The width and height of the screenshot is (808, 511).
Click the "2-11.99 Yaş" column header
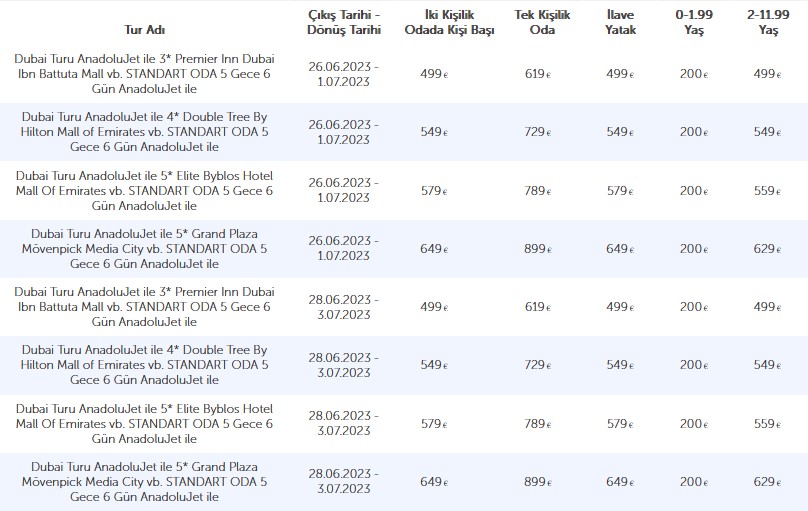tap(767, 21)
